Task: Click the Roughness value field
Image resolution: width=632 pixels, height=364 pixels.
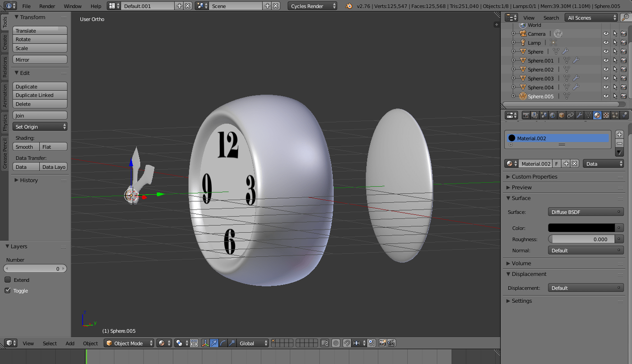Action: (x=583, y=238)
